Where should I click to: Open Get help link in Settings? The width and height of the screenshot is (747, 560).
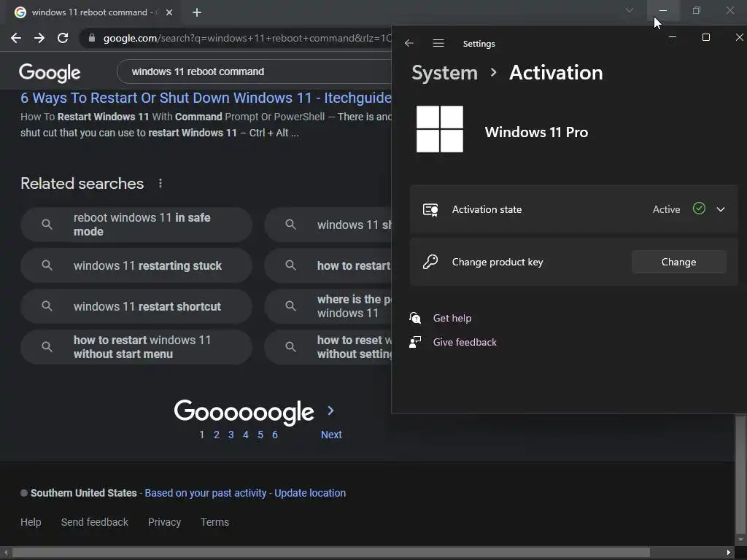click(x=452, y=318)
